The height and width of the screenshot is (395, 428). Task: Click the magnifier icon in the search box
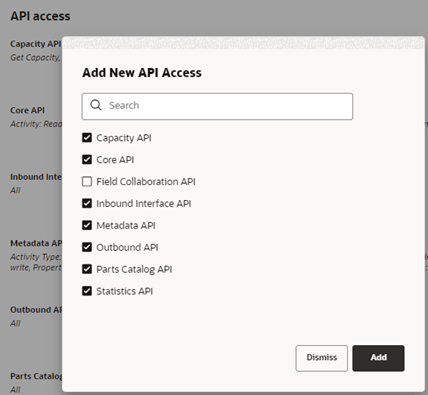(96, 105)
